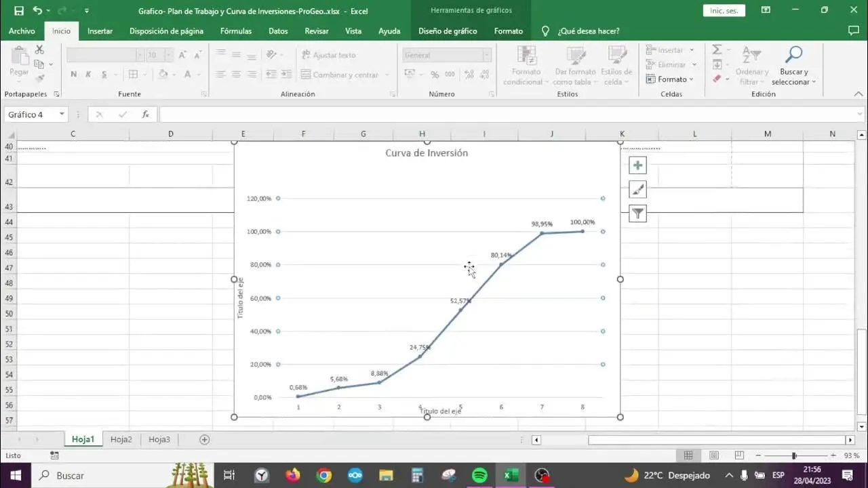Click the zoom out minus icon
Viewport: 868px width, 488px height.
758,455
